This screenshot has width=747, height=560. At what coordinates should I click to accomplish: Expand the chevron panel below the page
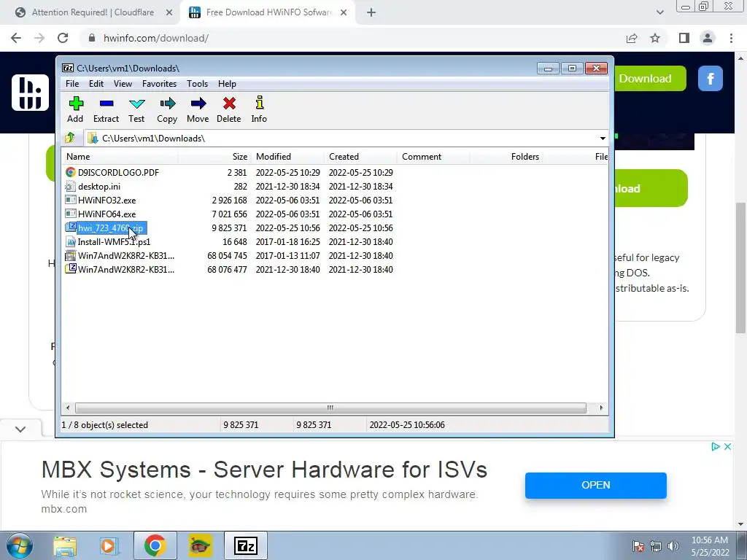[20, 429]
